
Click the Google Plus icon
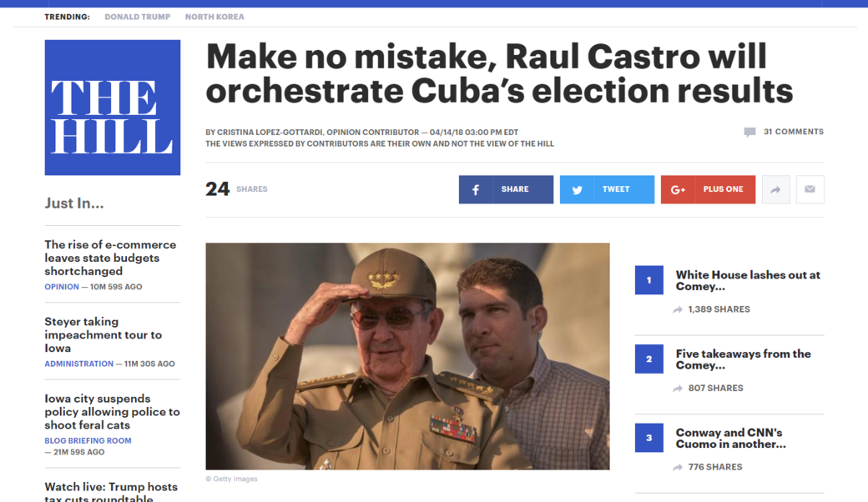pyautogui.click(x=678, y=189)
